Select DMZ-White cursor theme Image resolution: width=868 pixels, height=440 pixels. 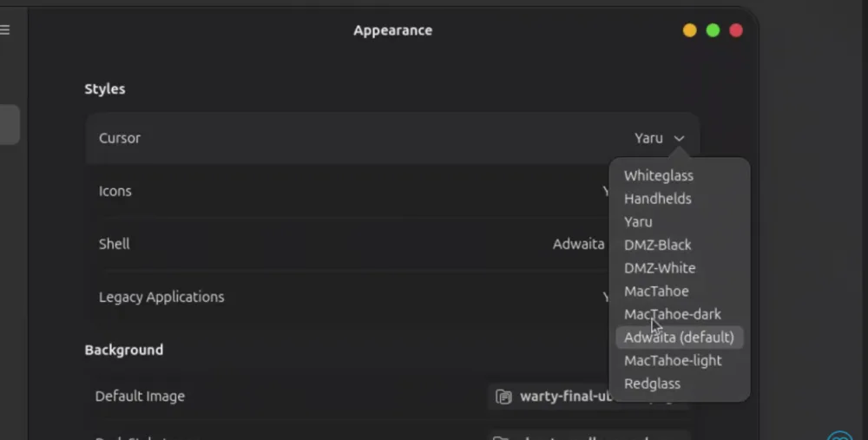coord(660,268)
